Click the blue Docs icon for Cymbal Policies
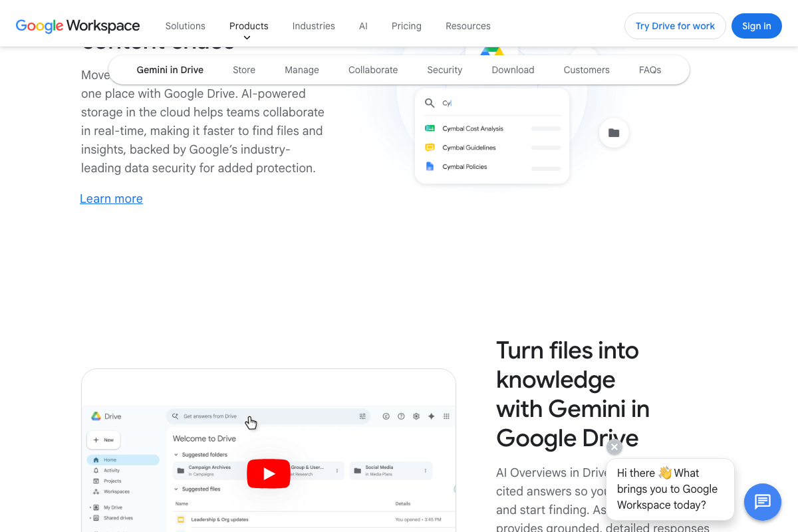 tap(430, 166)
